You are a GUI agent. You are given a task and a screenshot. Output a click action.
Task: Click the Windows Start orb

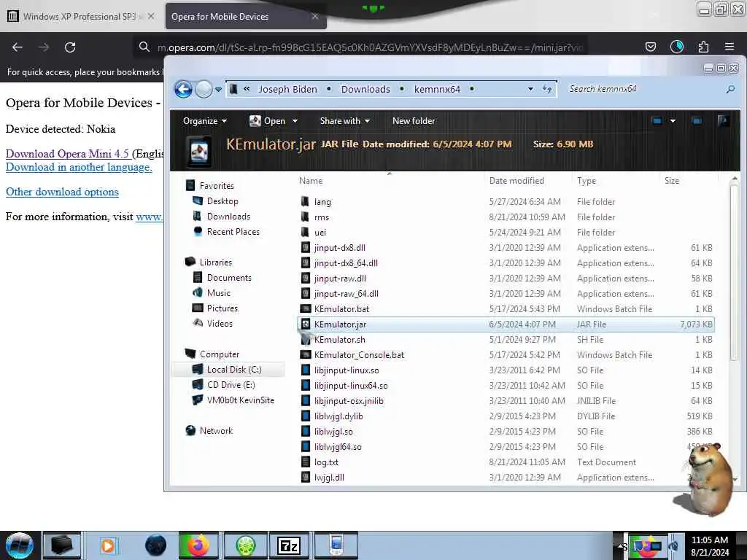pos(20,545)
